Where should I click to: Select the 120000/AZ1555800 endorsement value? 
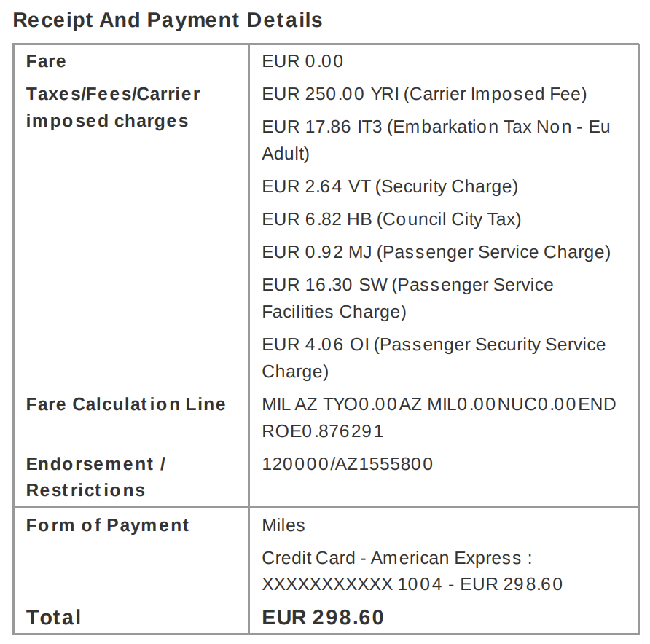[348, 464]
